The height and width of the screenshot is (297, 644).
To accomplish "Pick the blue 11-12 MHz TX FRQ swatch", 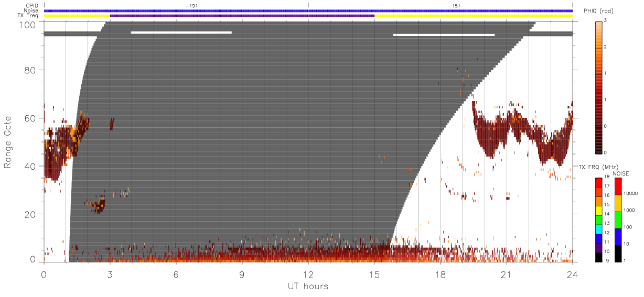I will pyautogui.click(x=599, y=238).
